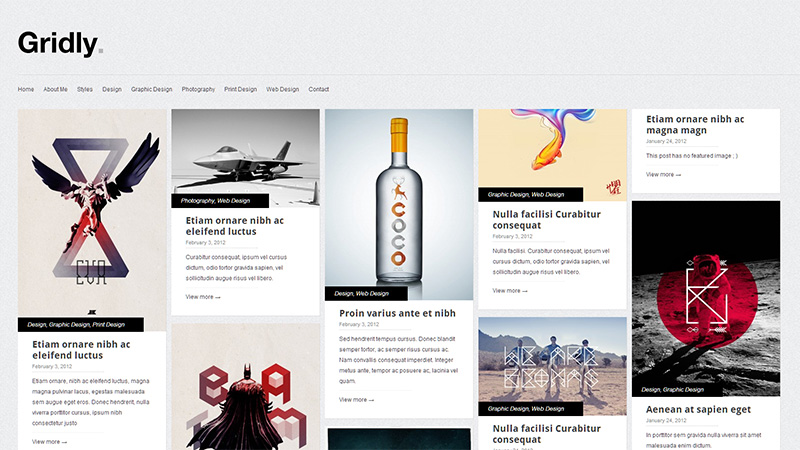Open 'Nulla facilisi Curabitur consequat' title under goldfish

[546, 220]
